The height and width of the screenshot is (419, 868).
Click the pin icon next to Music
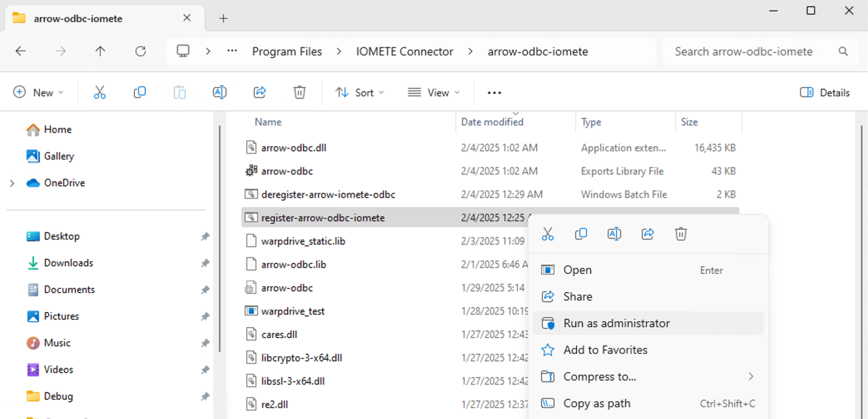(205, 343)
